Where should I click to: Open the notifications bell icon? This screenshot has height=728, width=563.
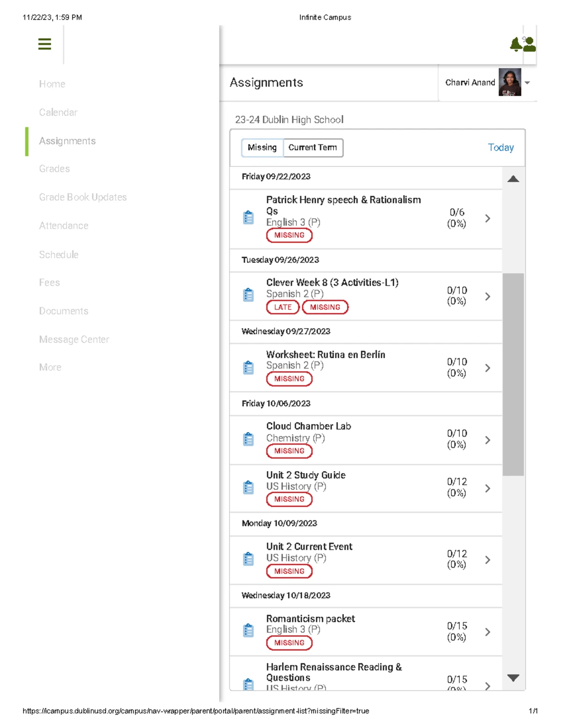[516, 45]
